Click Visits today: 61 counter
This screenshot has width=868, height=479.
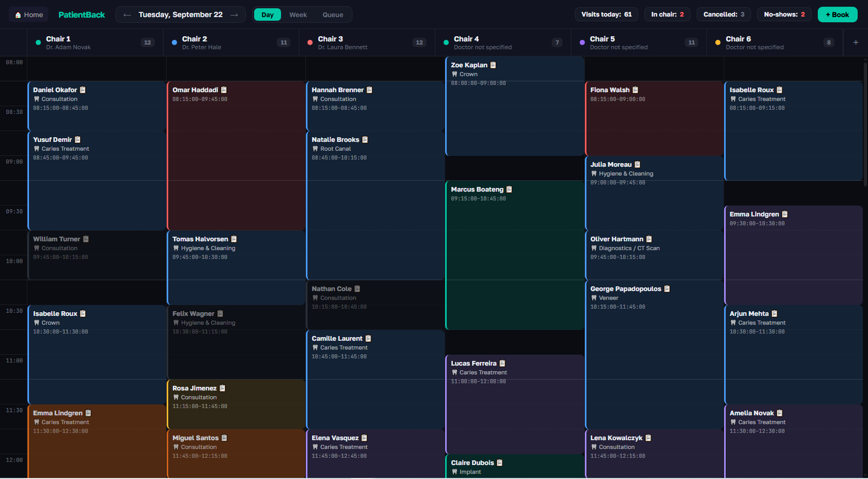[606, 14]
